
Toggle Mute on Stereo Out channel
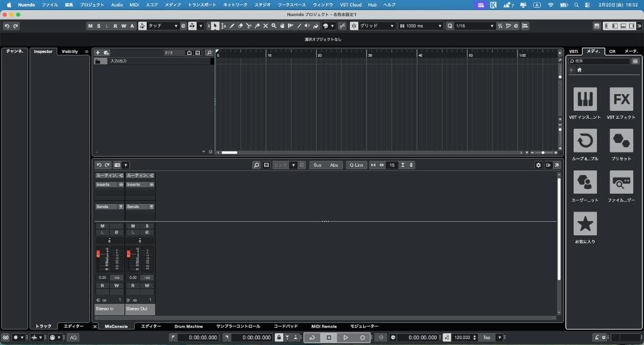(132, 226)
